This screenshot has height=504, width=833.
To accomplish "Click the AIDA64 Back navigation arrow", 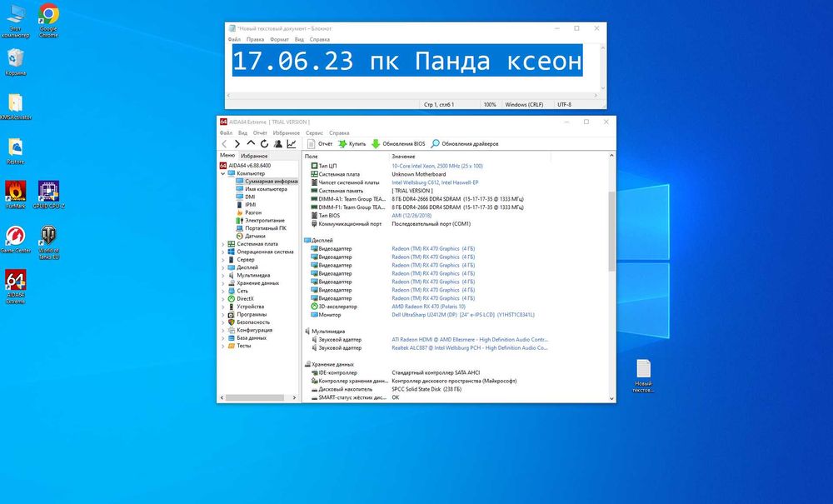I will (224, 144).
